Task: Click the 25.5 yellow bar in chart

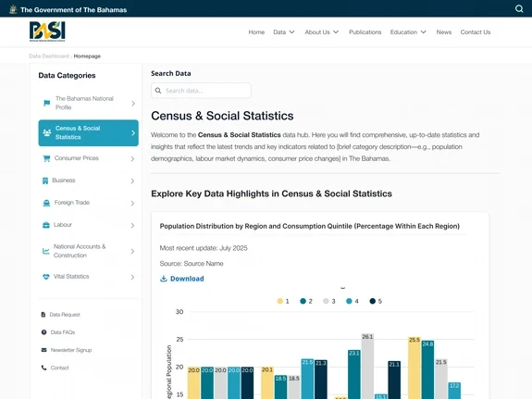Action: [414, 368]
